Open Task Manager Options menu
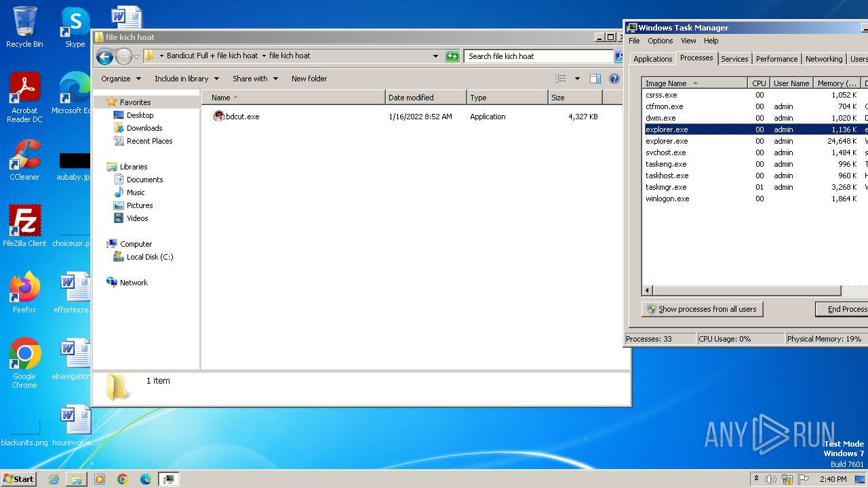868x488 pixels. click(660, 41)
